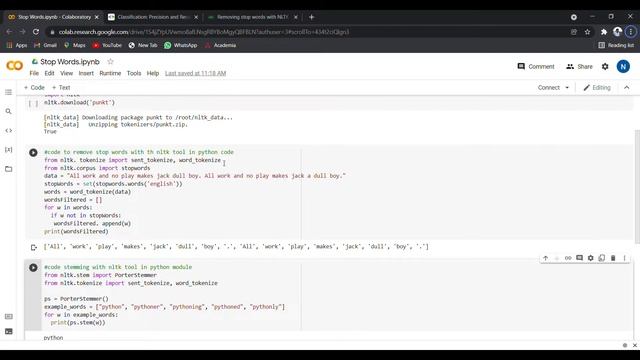Open the Gmail bookmark

coord(45,45)
